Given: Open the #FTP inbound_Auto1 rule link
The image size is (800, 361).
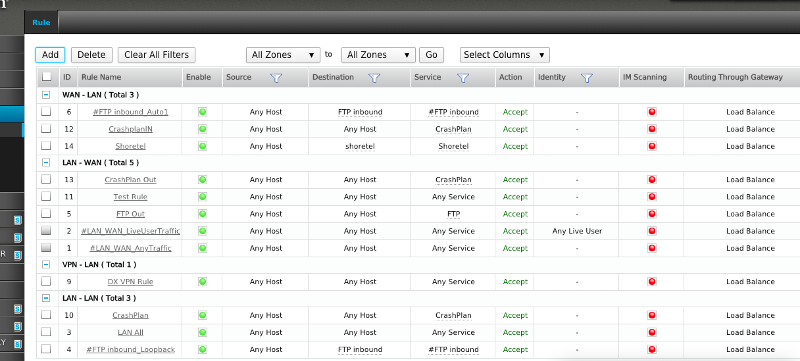Looking at the screenshot, I should (131, 112).
